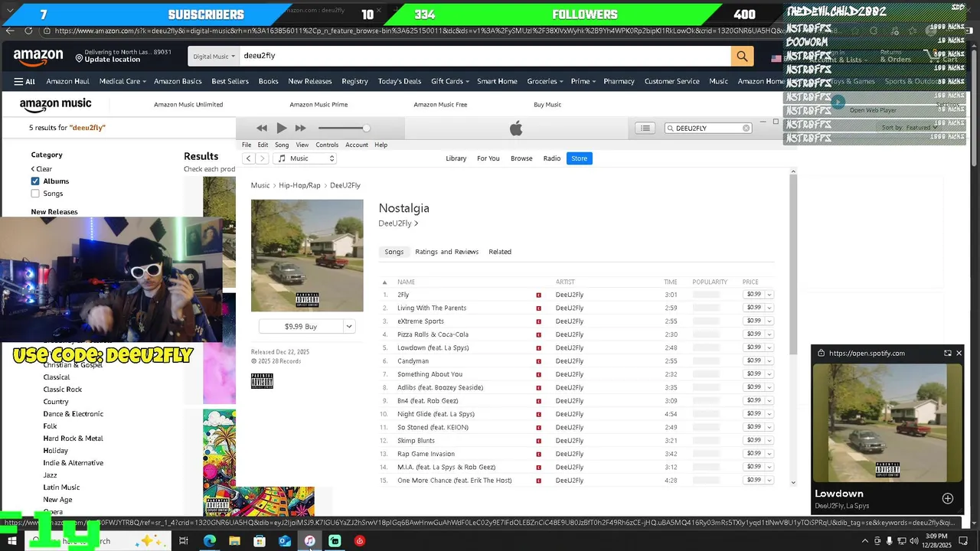
Task: Select the Store tab
Action: click(x=580, y=158)
